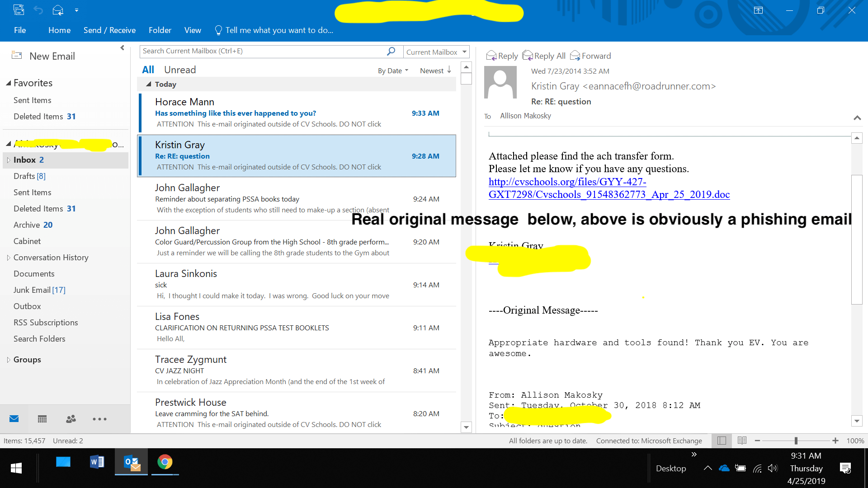Click the magnifying glass search icon
The image size is (868, 488).
(x=392, y=51)
